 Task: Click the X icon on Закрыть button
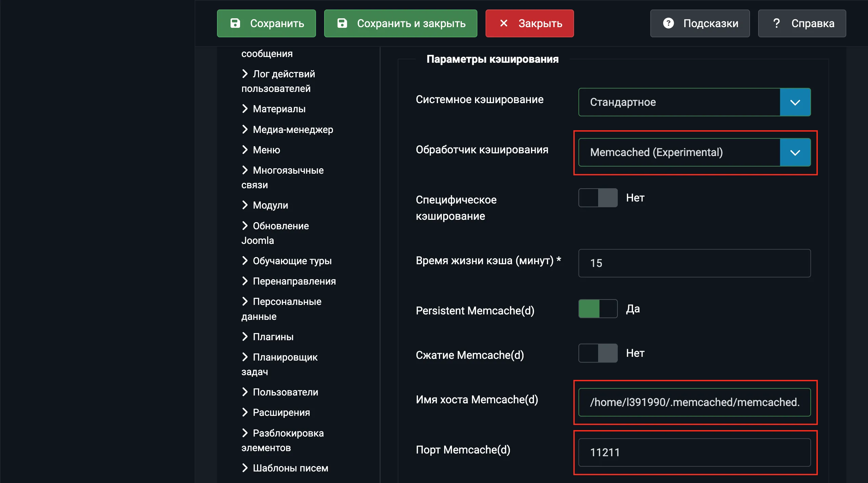[x=504, y=23]
